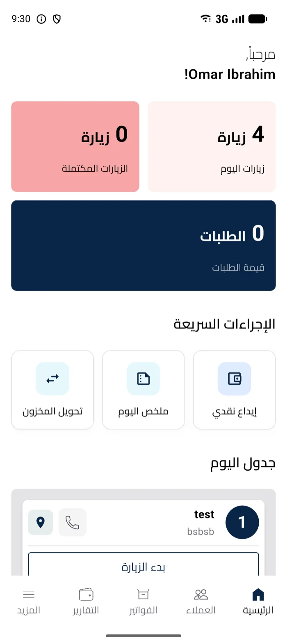Click the بدء الزيارة button
Image resolution: width=287 pixels, height=644 pixels.
(143, 565)
